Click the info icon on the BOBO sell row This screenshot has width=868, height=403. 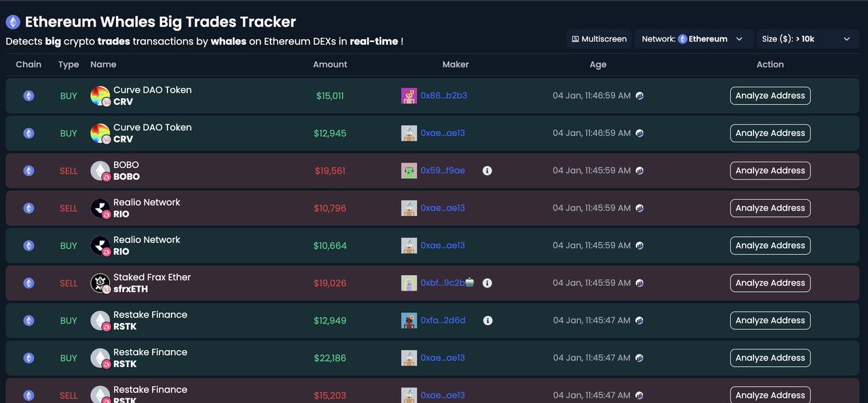click(x=487, y=170)
